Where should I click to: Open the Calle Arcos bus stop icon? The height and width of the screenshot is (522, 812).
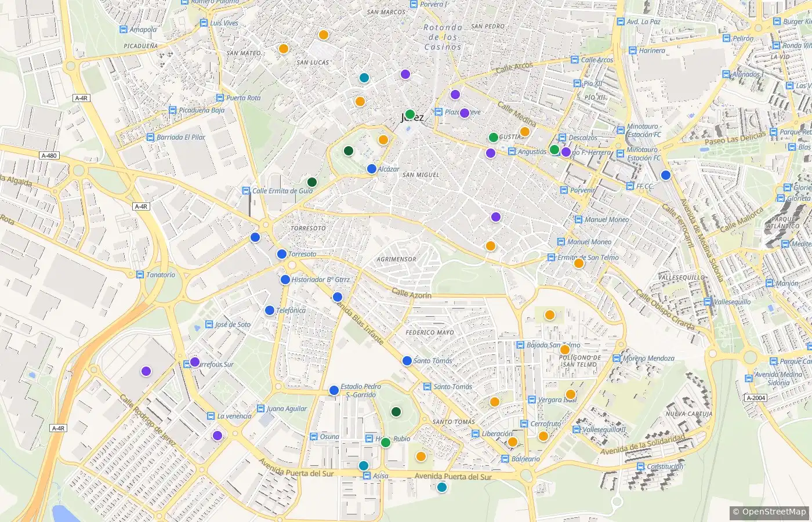(575, 60)
